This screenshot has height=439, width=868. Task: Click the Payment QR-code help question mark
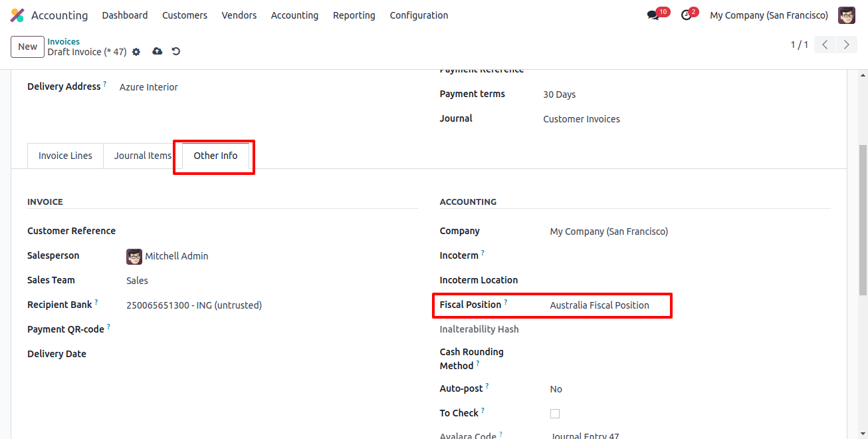tap(109, 327)
